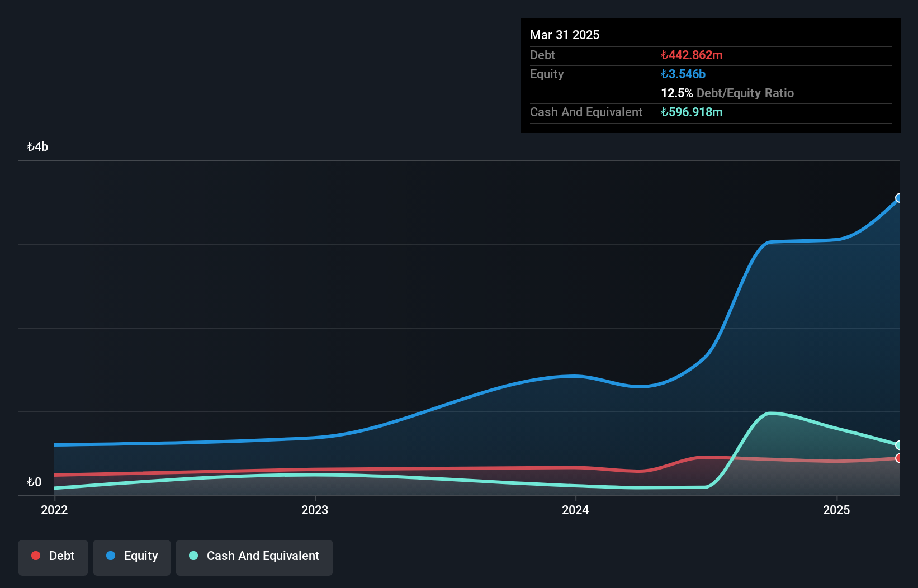Toggle the Equity series legend button
This screenshot has width=918, height=588.
[132, 557]
